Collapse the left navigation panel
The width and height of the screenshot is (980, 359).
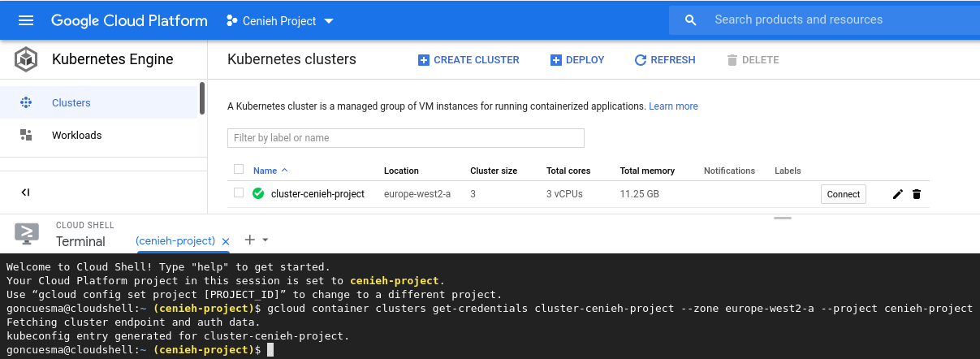click(25, 192)
